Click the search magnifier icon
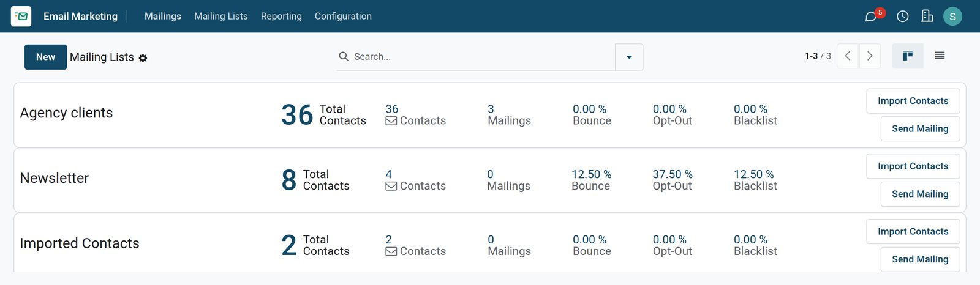This screenshot has width=980, height=285. (344, 56)
